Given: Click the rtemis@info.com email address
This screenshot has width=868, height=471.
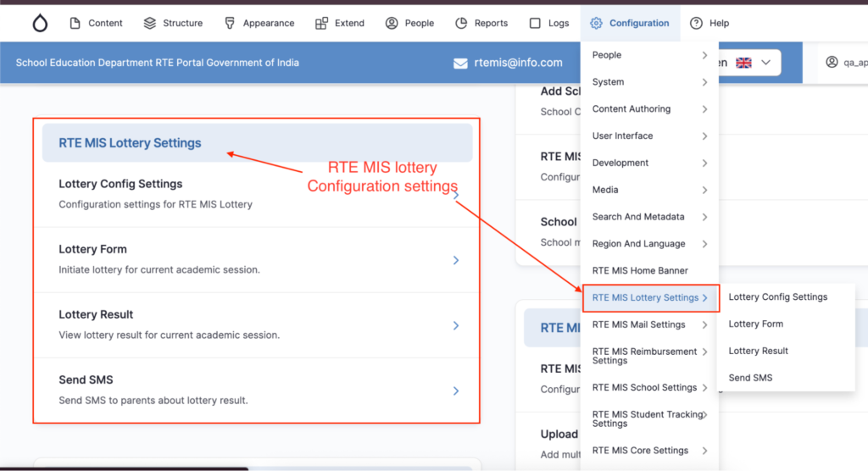Looking at the screenshot, I should (x=519, y=63).
